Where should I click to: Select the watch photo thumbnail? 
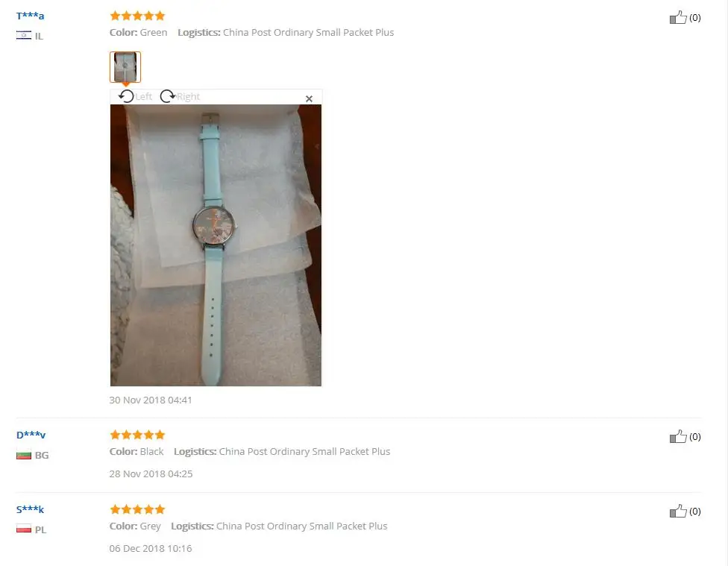click(125, 67)
